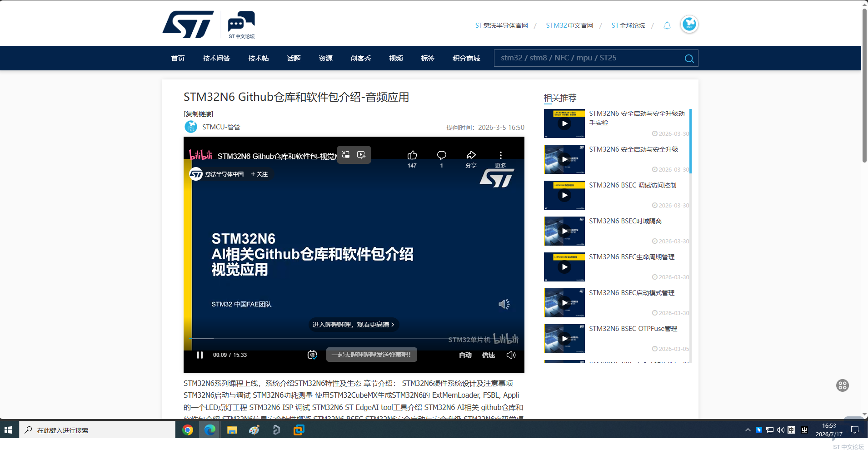Open the 标签 nav item
868x454 pixels.
click(x=428, y=59)
